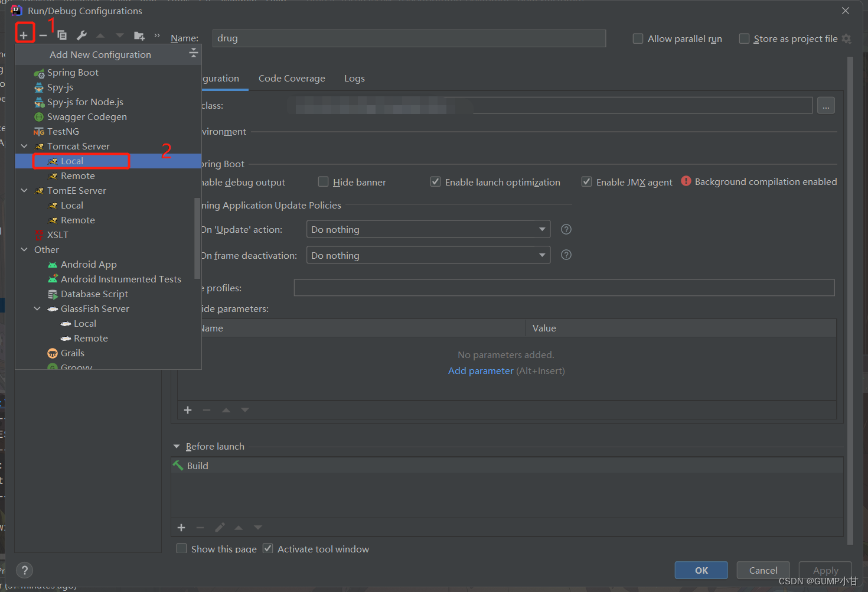Copy configuration using the duplicate icon
Screen dimensions: 868x592
click(62, 35)
